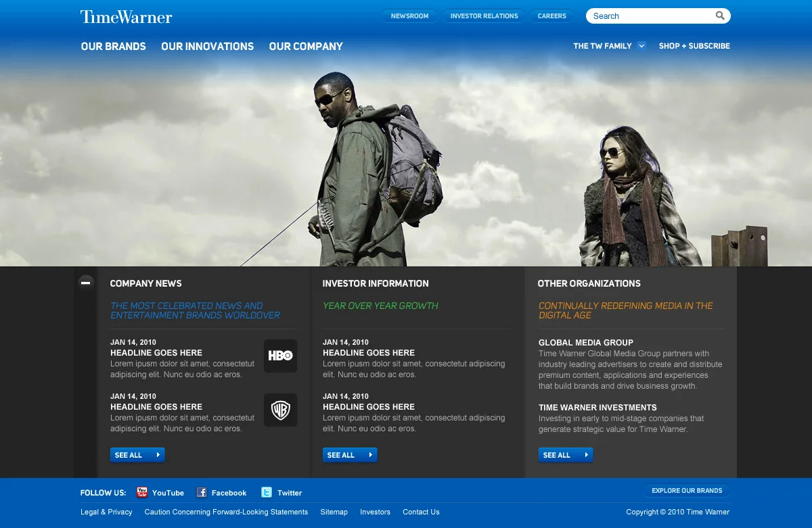Click 'Continually Redefining Media' tagline
Viewport: 812px width, 528px height.
tap(626, 310)
